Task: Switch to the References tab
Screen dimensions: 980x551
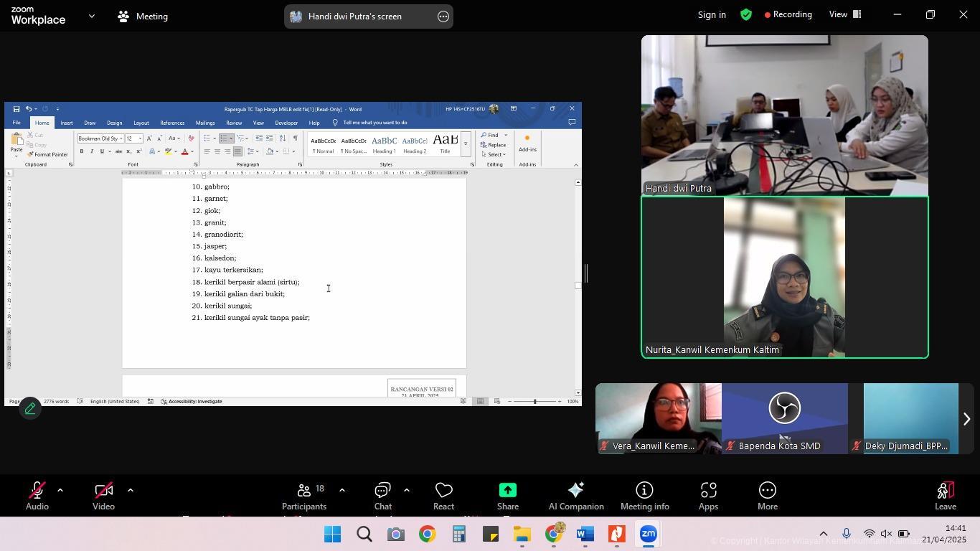Action: pyautogui.click(x=172, y=123)
